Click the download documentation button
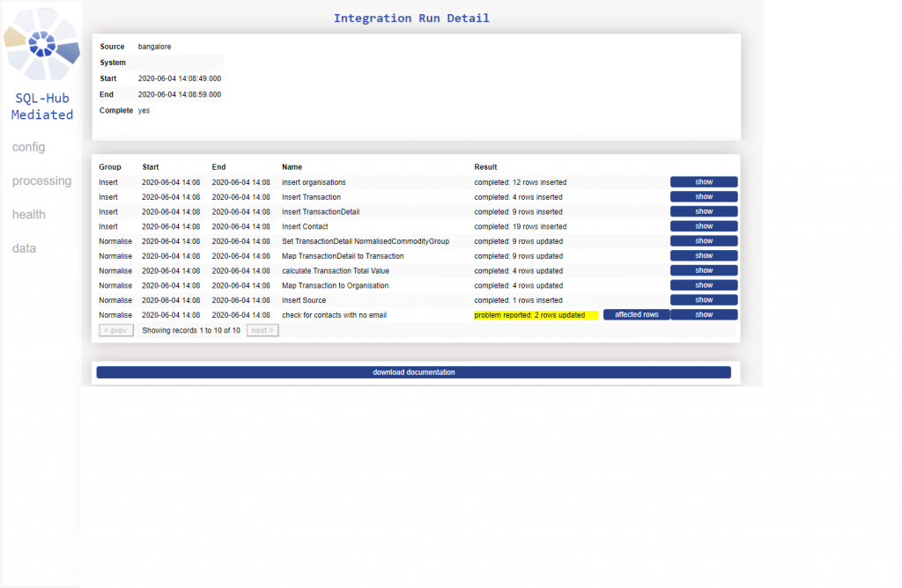Screen dimensions: 902x588 414,372
